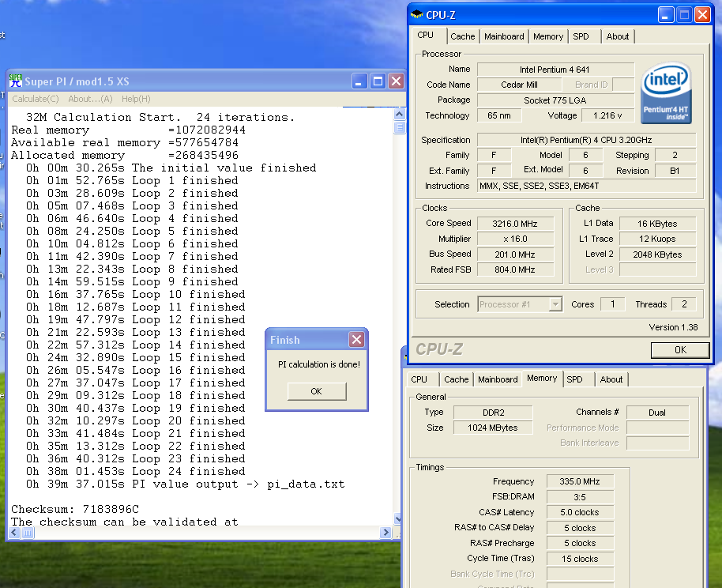Image resolution: width=722 pixels, height=588 pixels.
Task: Click memory Type value DDR2
Action: (493, 413)
